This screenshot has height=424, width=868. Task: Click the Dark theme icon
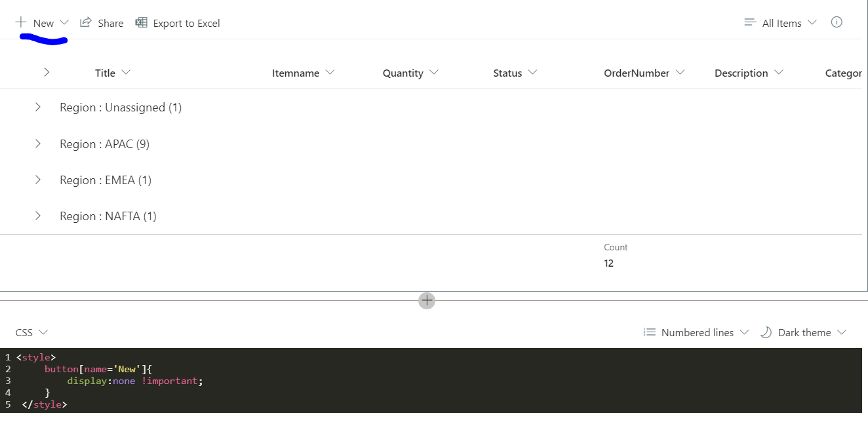point(766,332)
